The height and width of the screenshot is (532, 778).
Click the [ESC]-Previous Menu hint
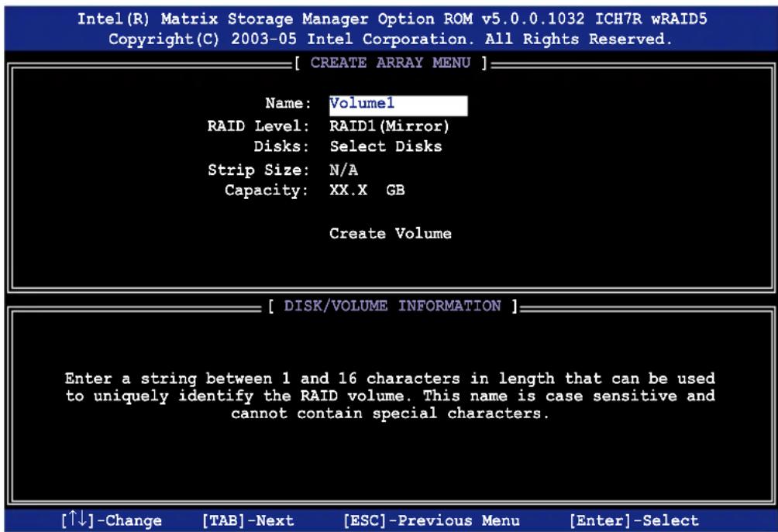click(432, 520)
